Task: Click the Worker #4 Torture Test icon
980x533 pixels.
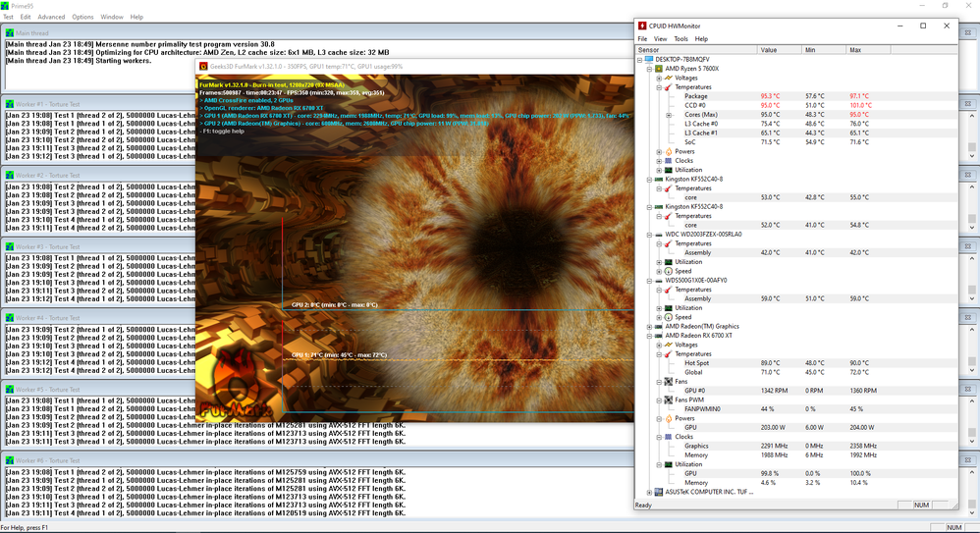Action: pos(10,318)
